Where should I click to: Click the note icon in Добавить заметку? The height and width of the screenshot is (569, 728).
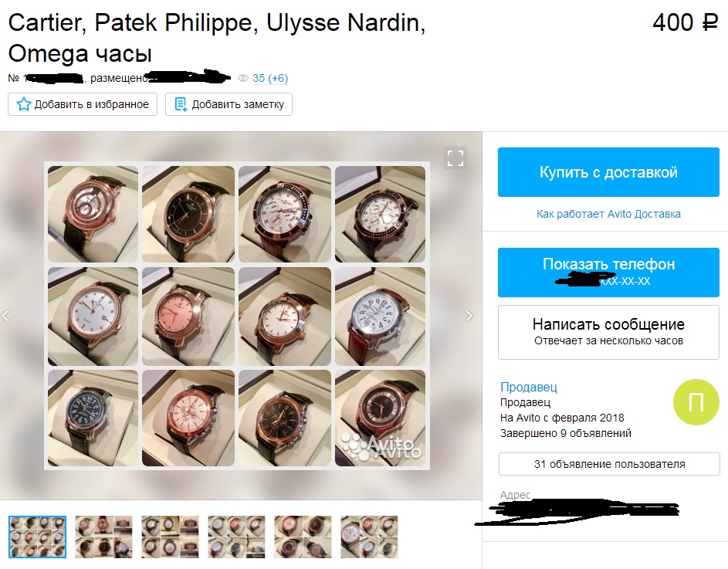click(181, 104)
